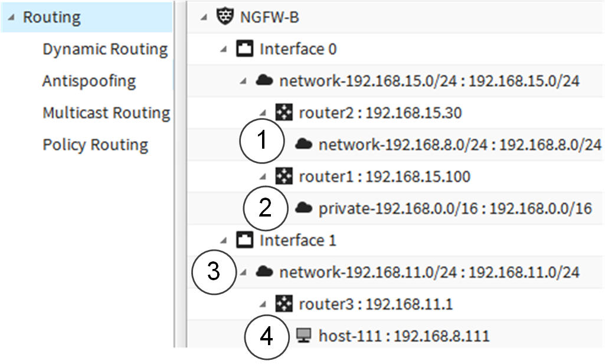This screenshot has width=605, height=364.
Task: Collapse the router2 node arrow
Action: (263, 113)
